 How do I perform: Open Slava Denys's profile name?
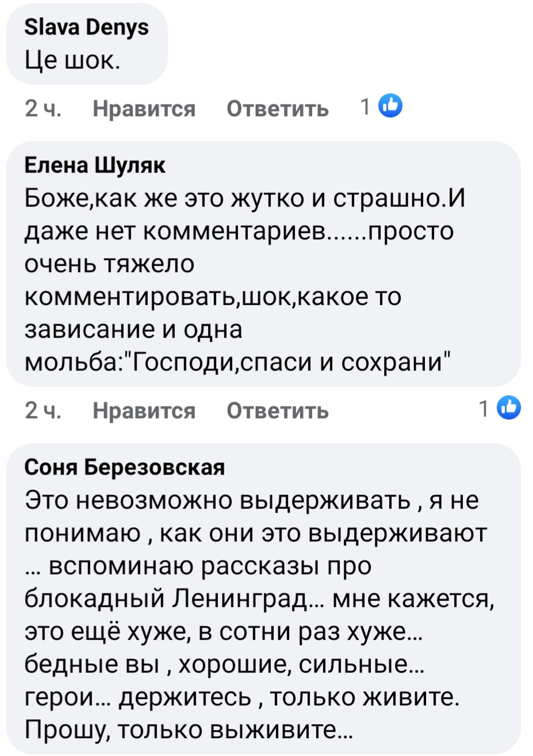click(86, 27)
